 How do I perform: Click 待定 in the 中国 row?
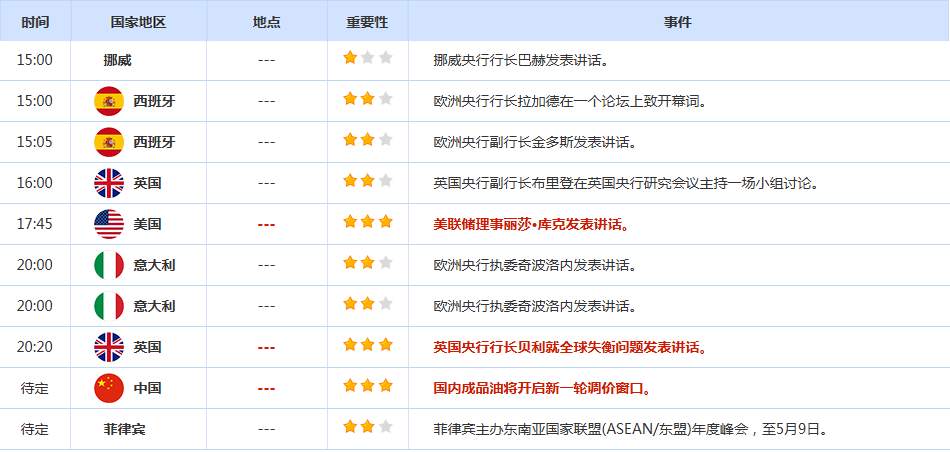pyautogui.click(x=35, y=388)
